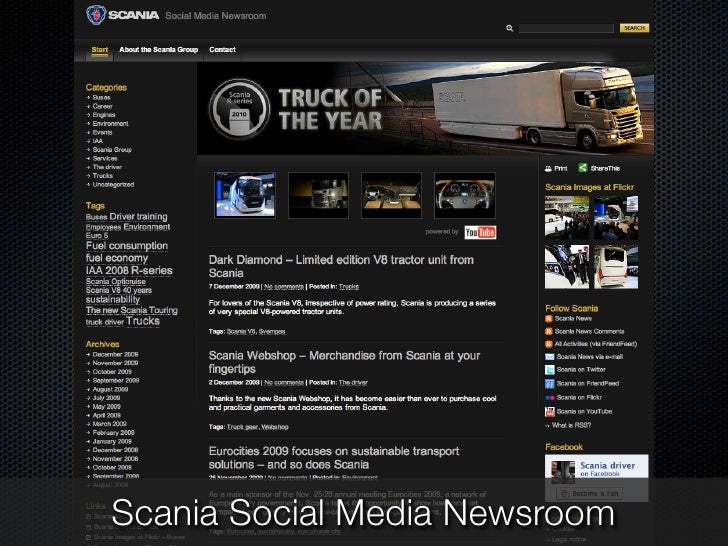Open the Scania Group category

tap(112, 150)
